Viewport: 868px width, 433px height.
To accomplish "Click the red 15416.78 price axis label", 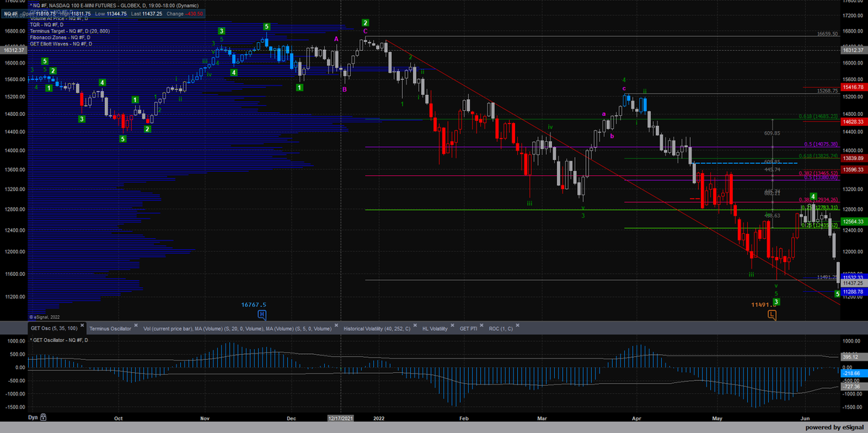I will pyautogui.click(x=854, y=87).
